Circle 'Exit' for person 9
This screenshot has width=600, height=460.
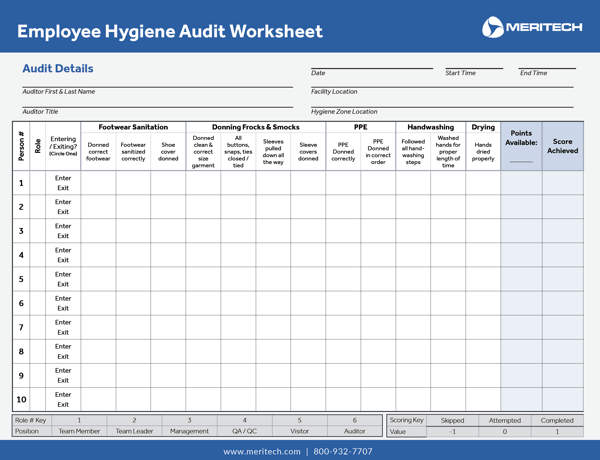[x=63, y=380]
